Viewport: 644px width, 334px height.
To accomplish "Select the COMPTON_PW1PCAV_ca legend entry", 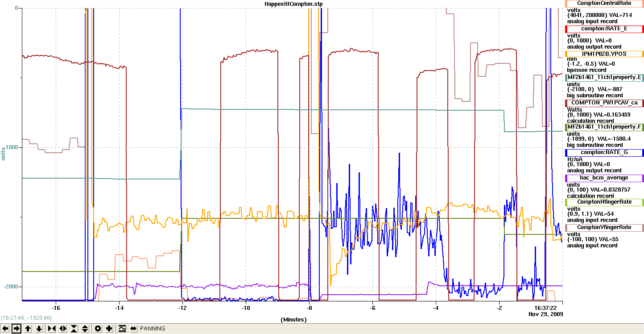I will coord(604,103).
